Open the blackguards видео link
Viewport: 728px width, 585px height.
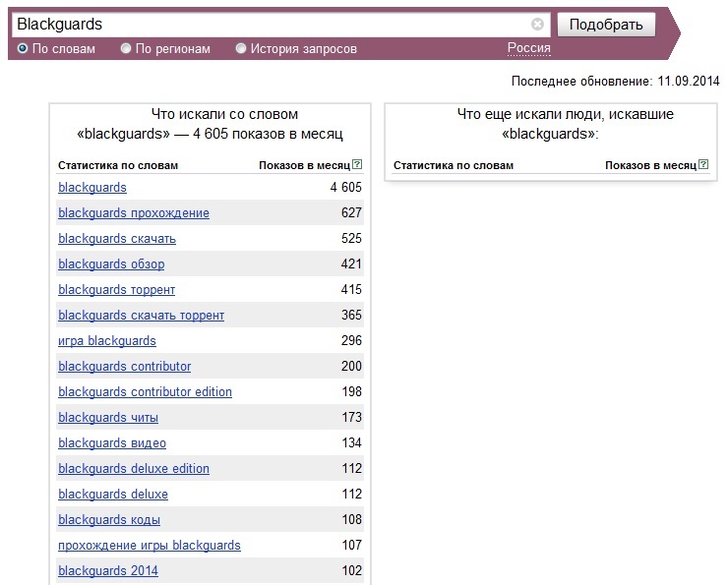pyautogui.click(x=112, y=443)
